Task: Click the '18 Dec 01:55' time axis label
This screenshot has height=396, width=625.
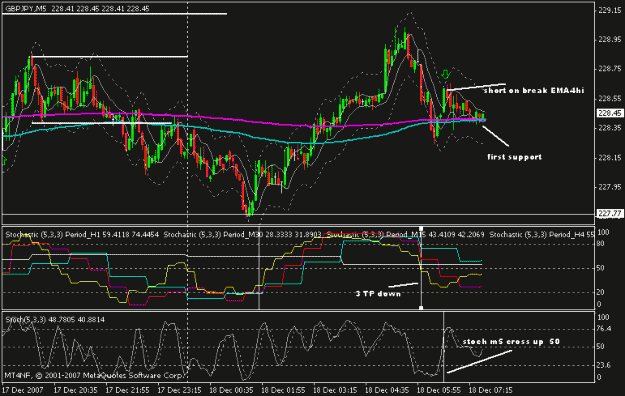Action: [x=283, y=390]
